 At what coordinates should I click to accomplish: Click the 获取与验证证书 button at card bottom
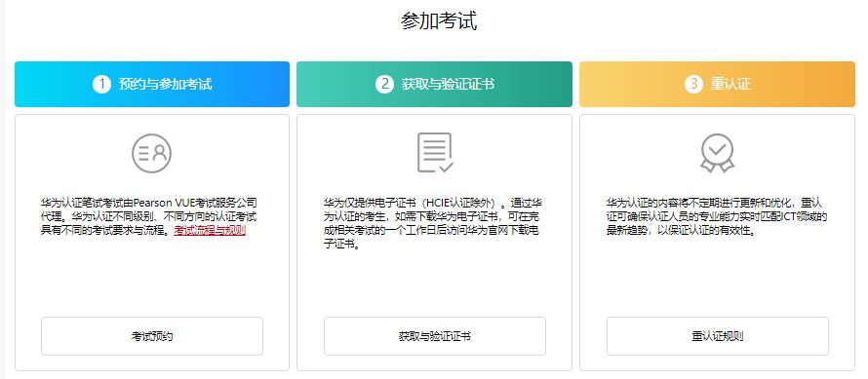pyautogui.click(x=435, y=336)
